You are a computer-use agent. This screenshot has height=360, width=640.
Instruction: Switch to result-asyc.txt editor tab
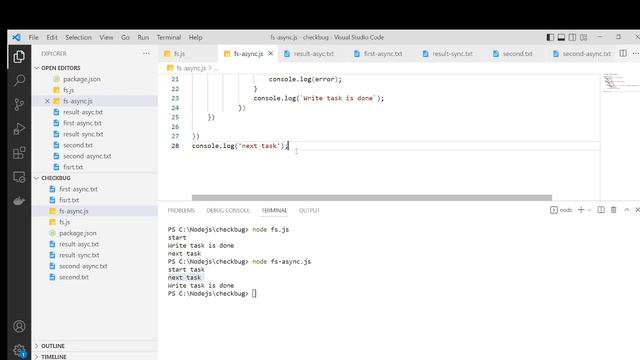click(x=313, y=53)
